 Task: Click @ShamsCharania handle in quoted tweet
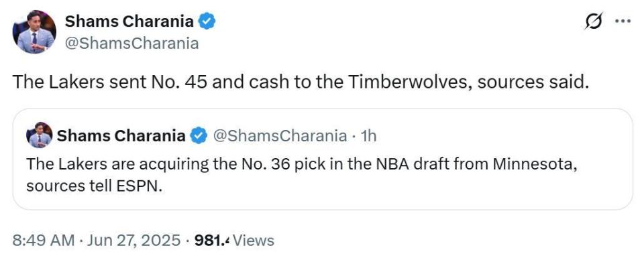coord(278,136)
